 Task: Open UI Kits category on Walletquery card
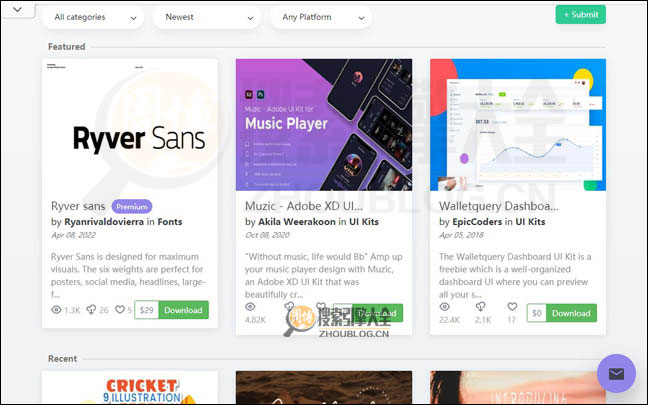pyautogui.click(x=530, y=222)
